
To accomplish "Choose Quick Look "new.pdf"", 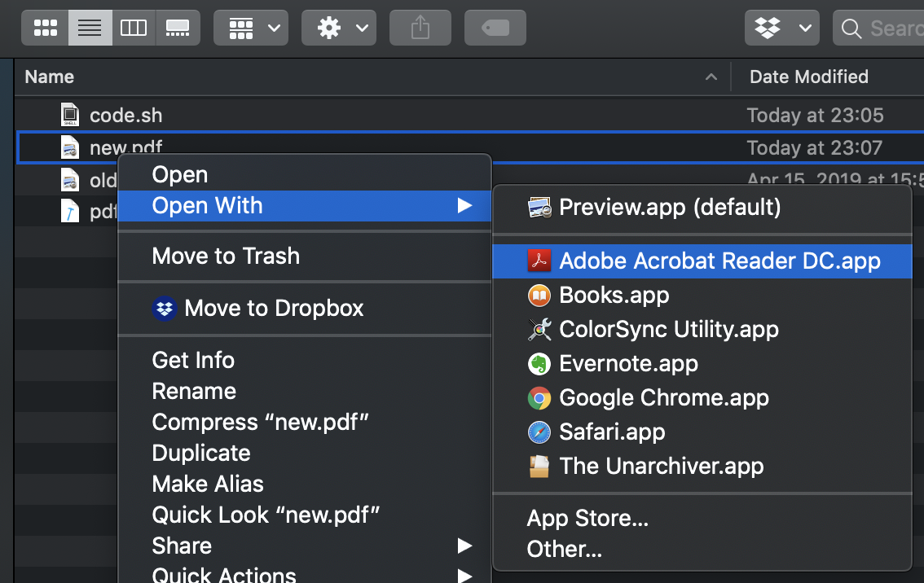I will 304,515.
